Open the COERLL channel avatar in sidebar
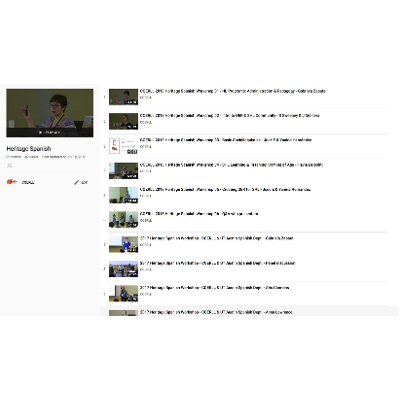 12,182
